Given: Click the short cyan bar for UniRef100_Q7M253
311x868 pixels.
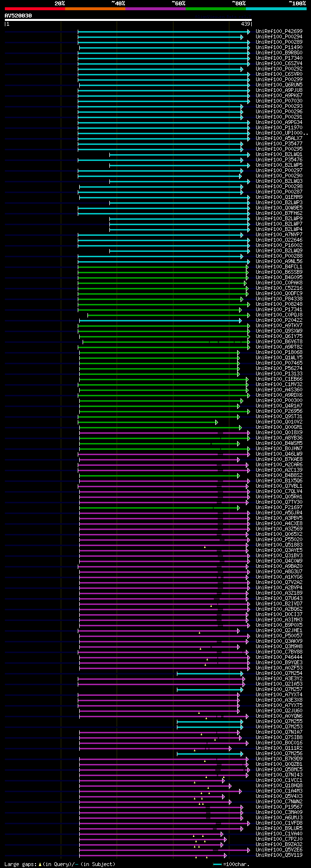Looking at the screenshot, I should [x=210, y=727].
